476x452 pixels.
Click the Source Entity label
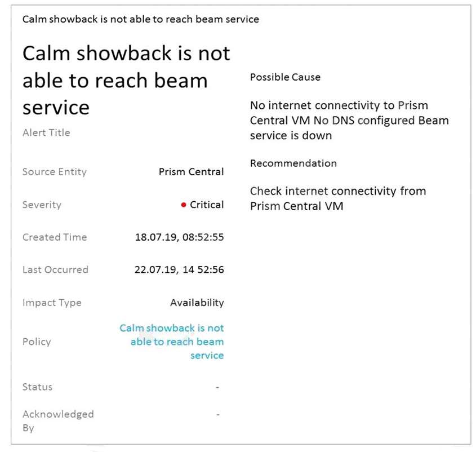[55, 172]
